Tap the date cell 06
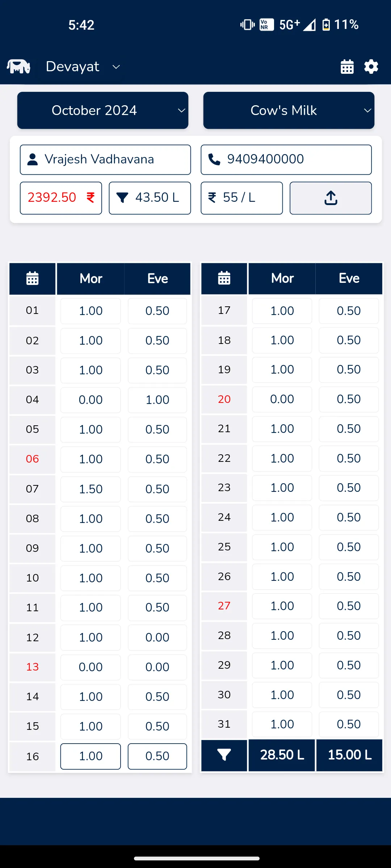The width and height of the screenshot is (391, 868). [32, 459]
